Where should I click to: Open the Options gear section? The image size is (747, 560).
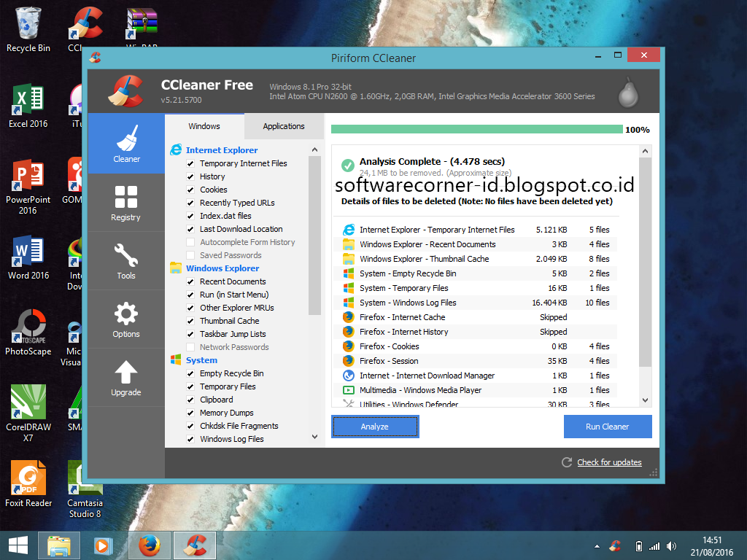pyautogui.click(x=126, y=319)
